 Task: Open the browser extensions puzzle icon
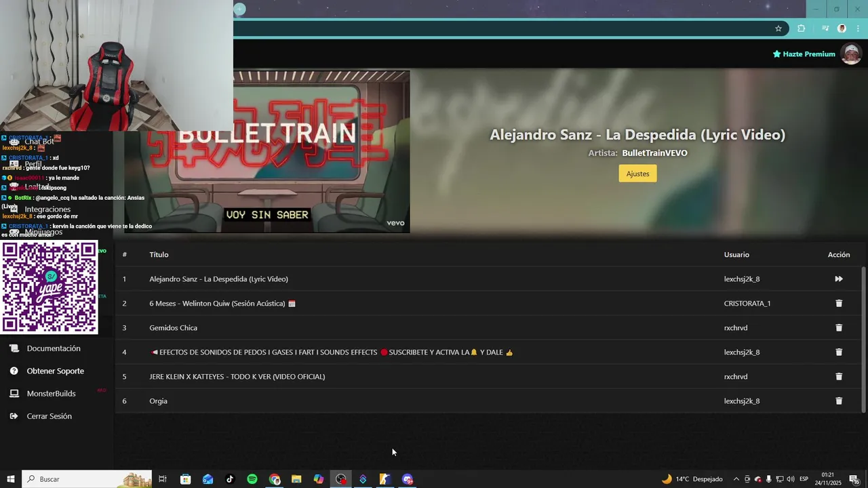802,28
